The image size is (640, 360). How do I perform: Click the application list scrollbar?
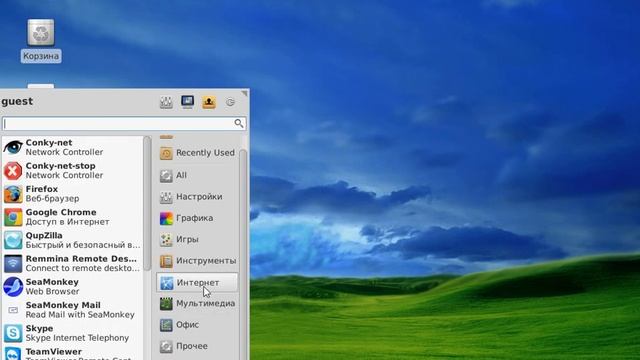click(147, 203)
